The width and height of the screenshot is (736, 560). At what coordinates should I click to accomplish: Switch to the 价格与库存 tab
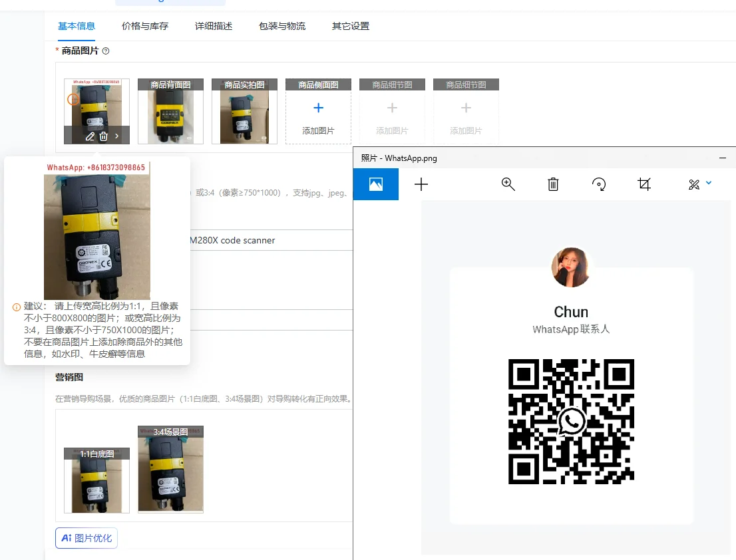pyautogui.click(x=144, y=27)
